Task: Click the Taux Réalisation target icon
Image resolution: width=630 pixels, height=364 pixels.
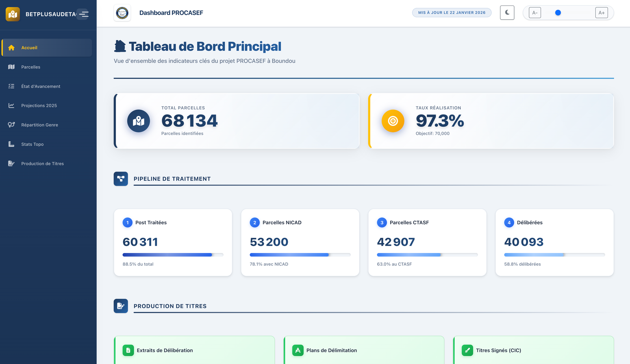Action: click(x=393, y=121)
